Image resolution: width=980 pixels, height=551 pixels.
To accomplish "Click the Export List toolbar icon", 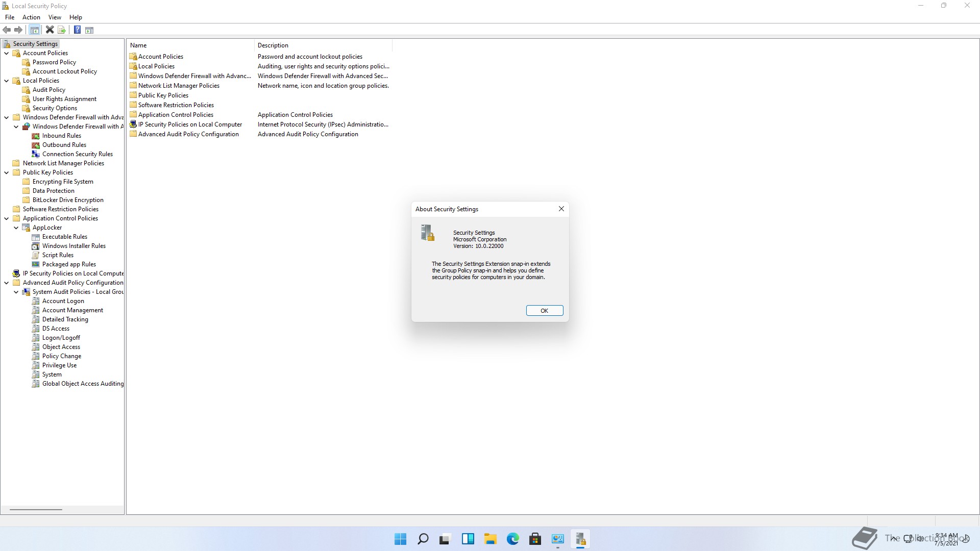I will click(x=62, y=30).
